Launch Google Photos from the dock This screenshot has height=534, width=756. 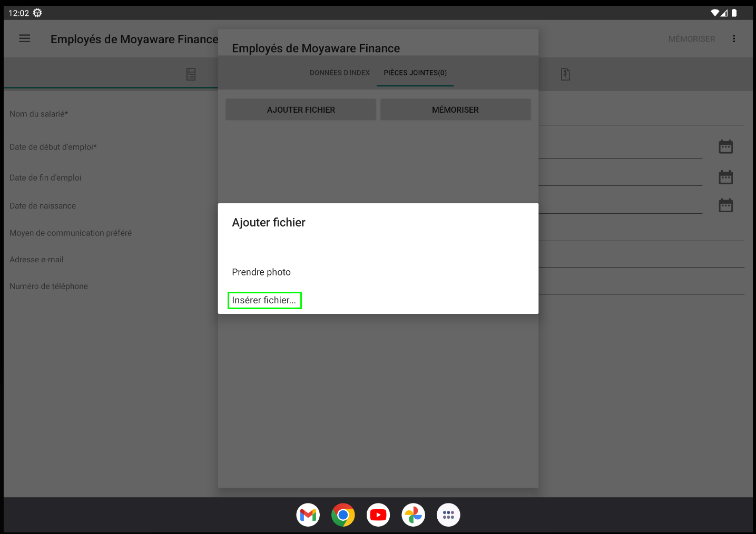tap(414, 515)
